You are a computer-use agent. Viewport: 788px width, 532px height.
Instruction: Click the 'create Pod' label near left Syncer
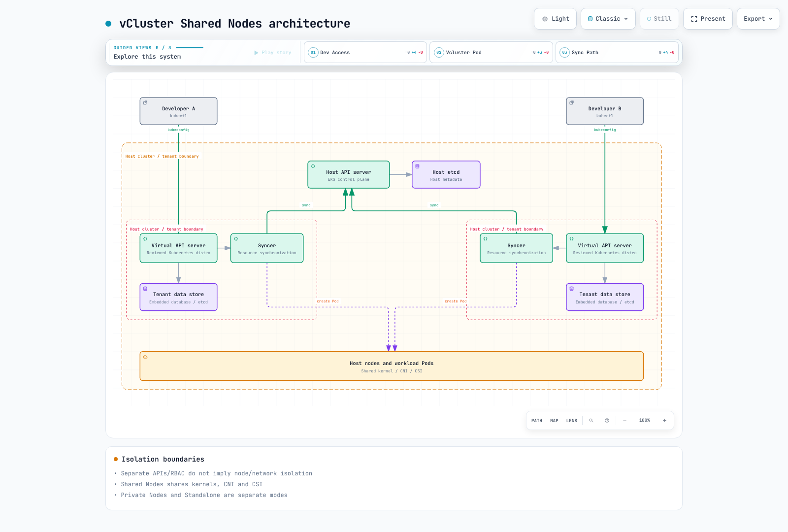(328, 301)
